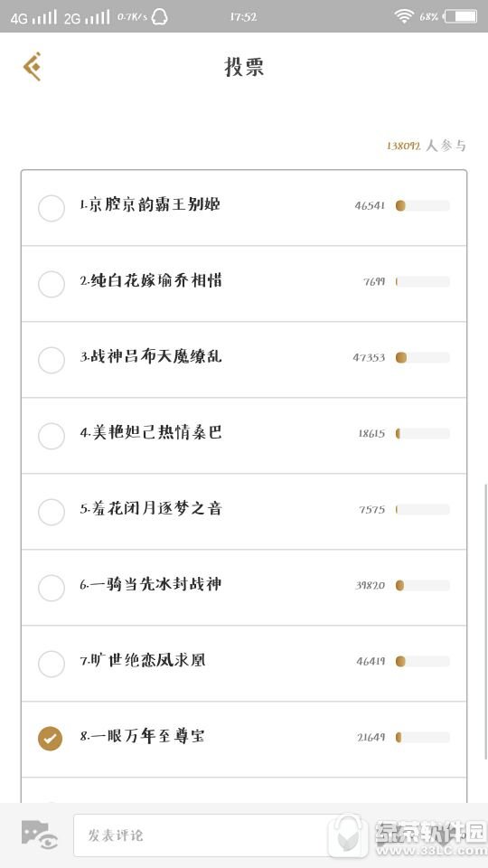Tap the 138092 人参与 participant count
This screenshot has height=868, width=488.
426,146
